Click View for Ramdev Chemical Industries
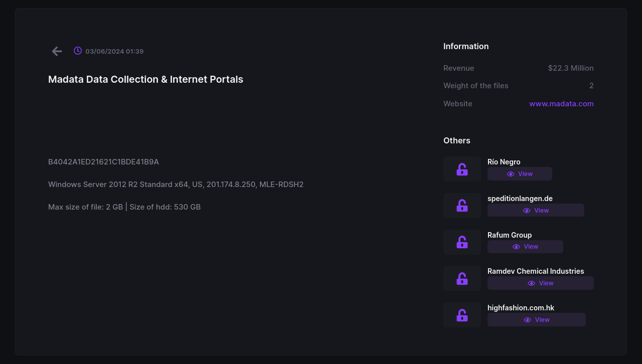Screen dimensions: 642x364 pos(540,283)
